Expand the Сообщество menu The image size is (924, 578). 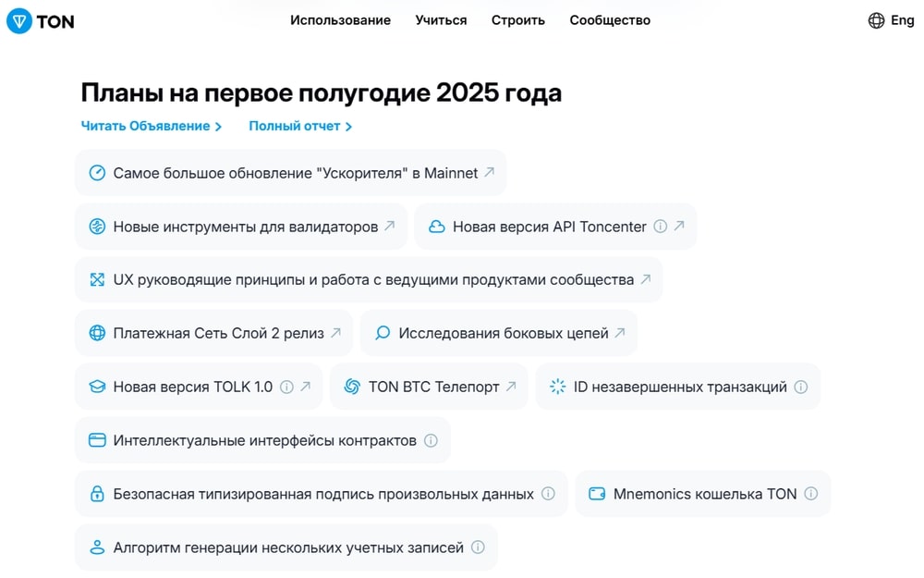coord(610,20)
